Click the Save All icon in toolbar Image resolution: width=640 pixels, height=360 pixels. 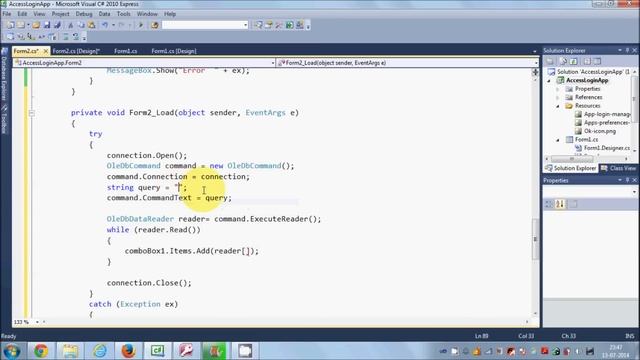57,25
